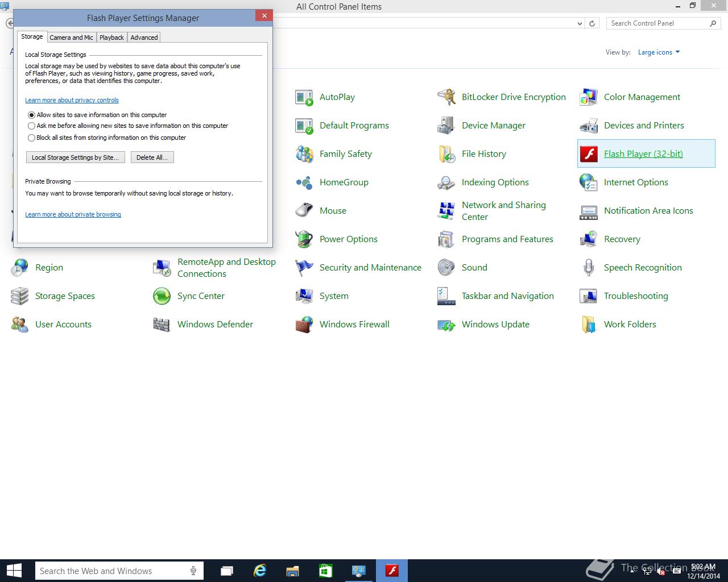Close the Flash Player Settings Manager

click(264, 16)
